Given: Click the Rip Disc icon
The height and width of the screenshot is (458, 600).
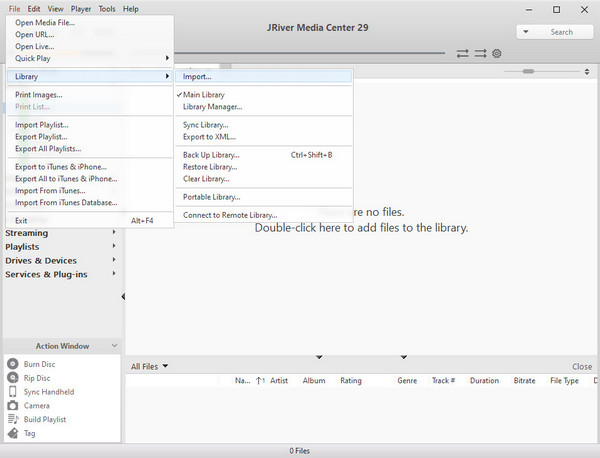Looking at the screenshot, I should coord(13,378).
